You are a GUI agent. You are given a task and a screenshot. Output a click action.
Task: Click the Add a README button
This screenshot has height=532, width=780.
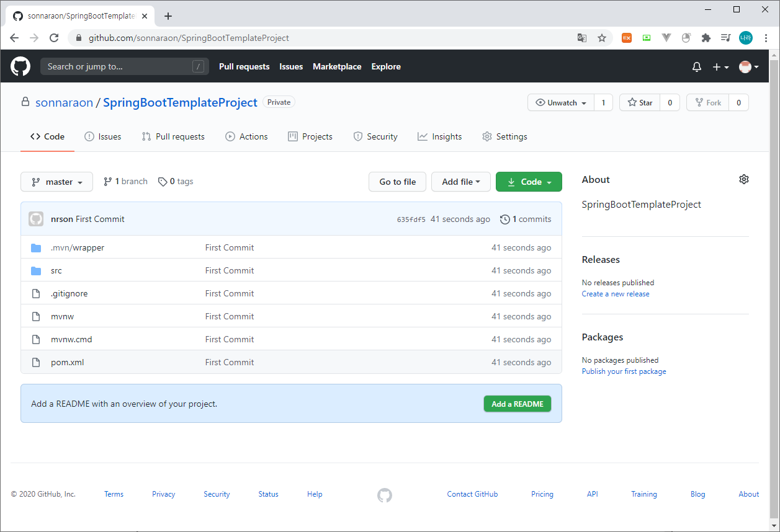coord(518,404)
